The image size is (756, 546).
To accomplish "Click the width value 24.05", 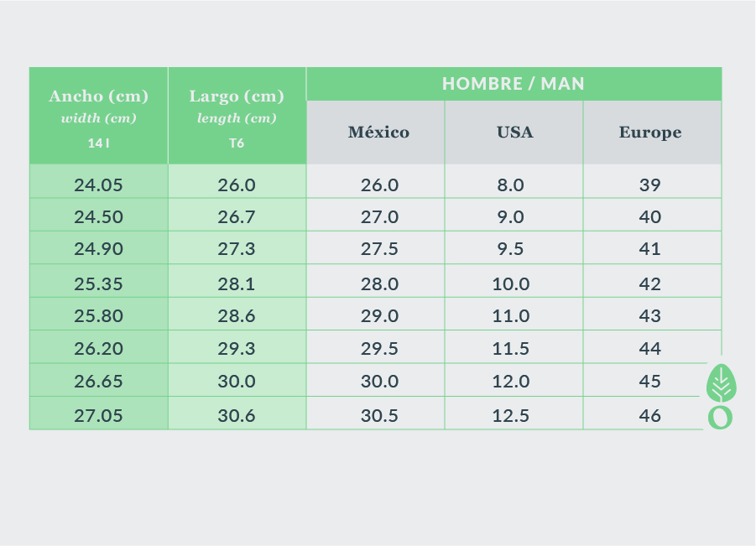I will 99,185.
